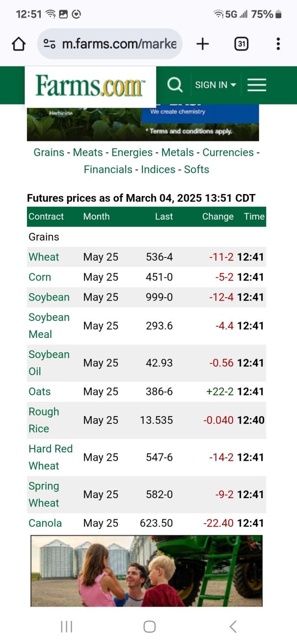Viewport: 297px width, 644px height.
Task: Tap the browser home icon
Action: [19, 44]
